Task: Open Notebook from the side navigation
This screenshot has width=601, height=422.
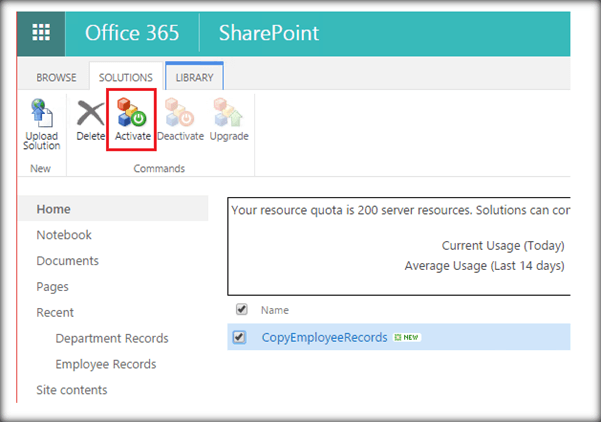Action: click(64, 235)
